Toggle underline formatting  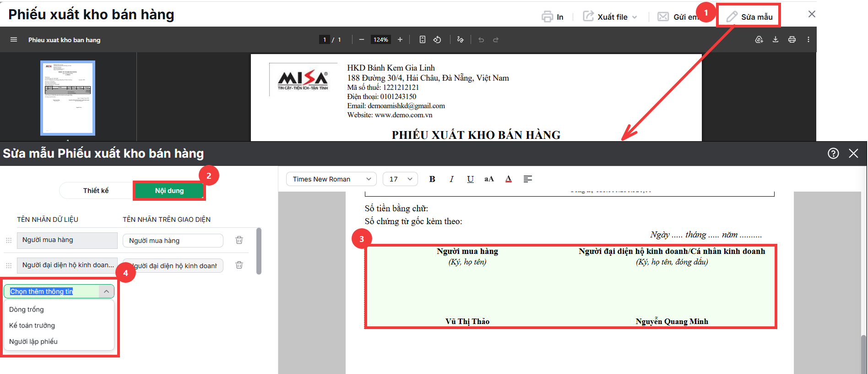coord(470,179)
